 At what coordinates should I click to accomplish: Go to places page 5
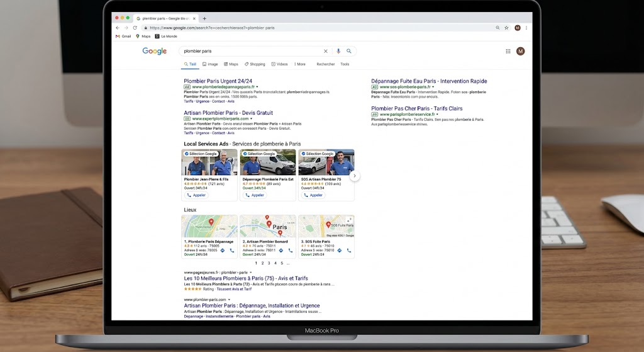pos(282,263)
